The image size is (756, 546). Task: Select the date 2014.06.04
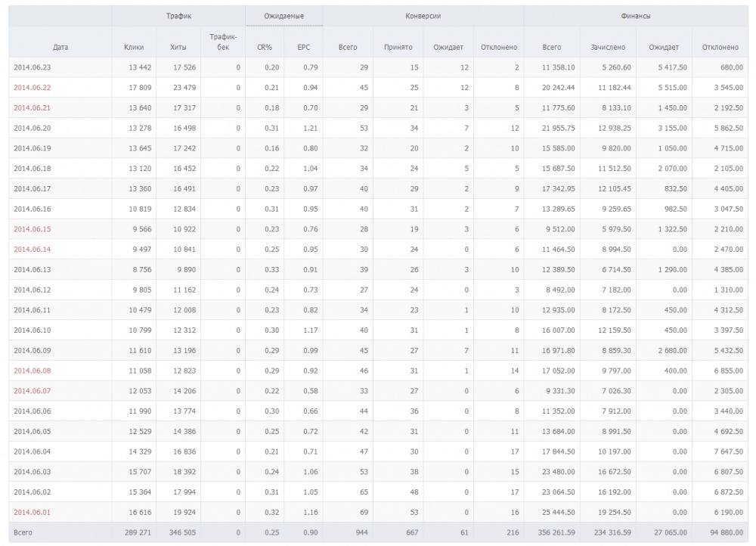(33, 452)
